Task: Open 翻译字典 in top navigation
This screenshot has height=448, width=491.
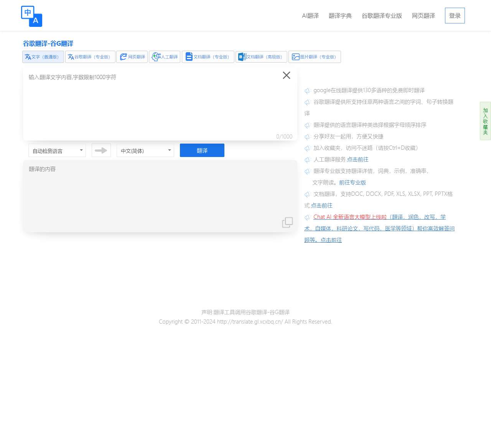Action: [x=340, y=16]
